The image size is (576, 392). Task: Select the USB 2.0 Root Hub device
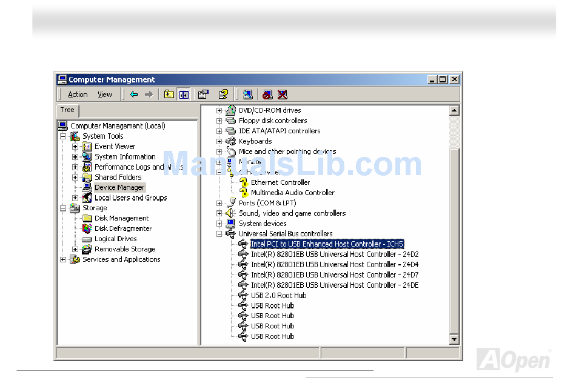[x=278, y=296]
